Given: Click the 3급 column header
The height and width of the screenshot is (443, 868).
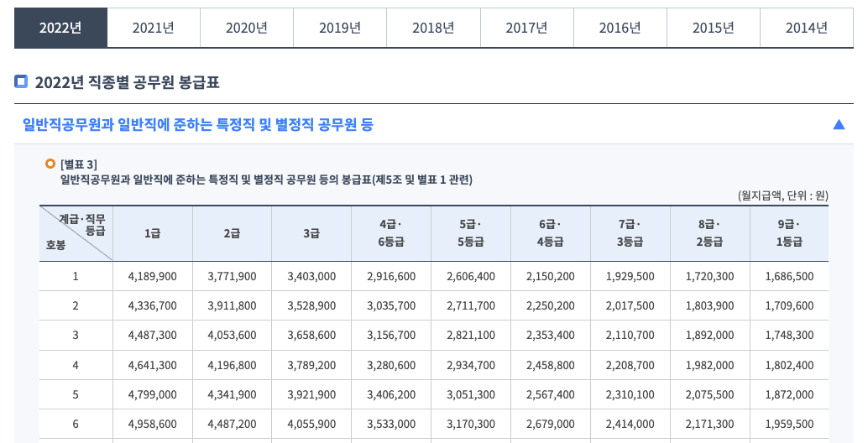Looking at the screenshot, I should pyautogui.click(x=311, y=233).
